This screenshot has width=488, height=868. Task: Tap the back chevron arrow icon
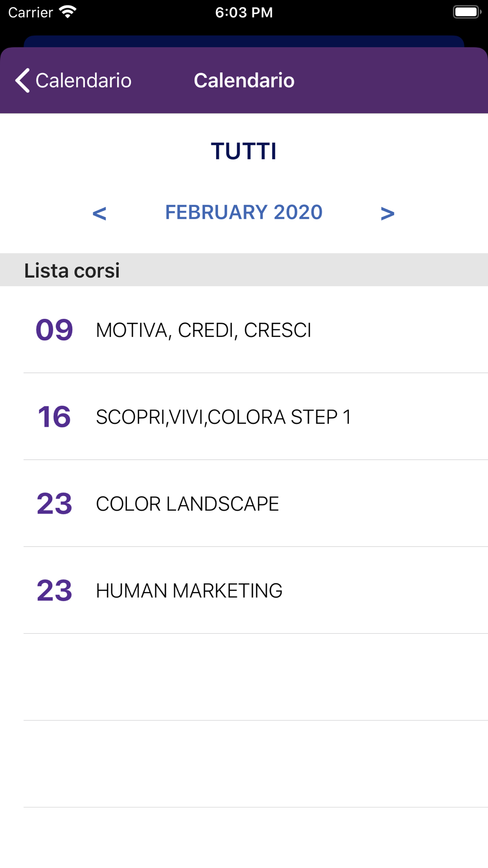coord(22,81)
